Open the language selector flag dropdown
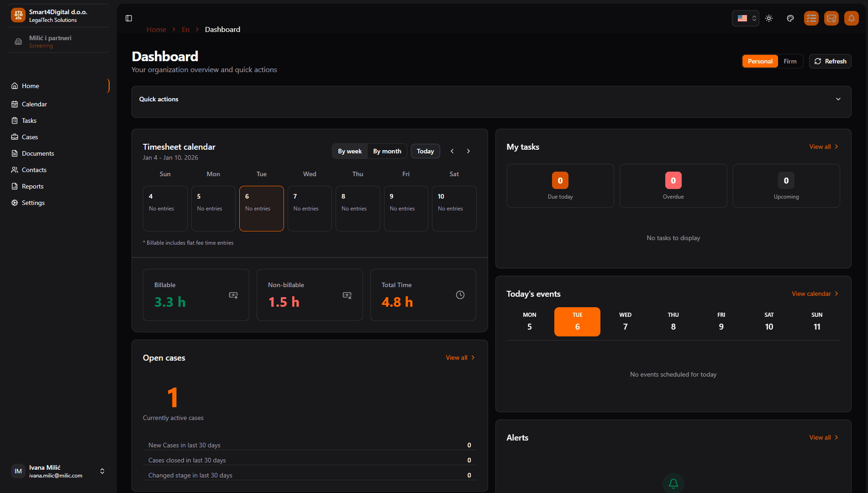This screenshot has width=868, height=493. pos(745,18)
